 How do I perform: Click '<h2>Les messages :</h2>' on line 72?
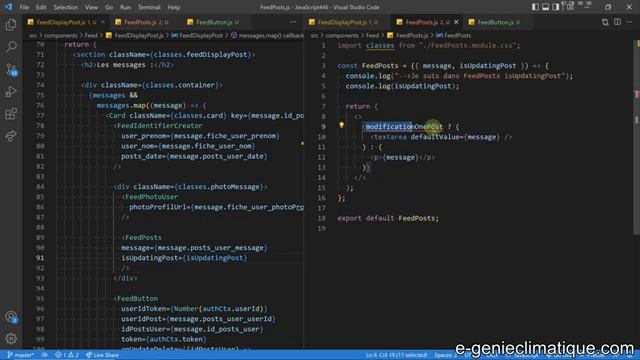pyautogui.click(x=127, y=65)
